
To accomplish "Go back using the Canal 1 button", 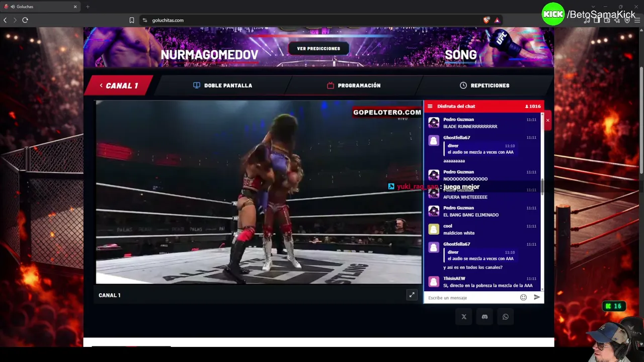I will pos(119,85).
